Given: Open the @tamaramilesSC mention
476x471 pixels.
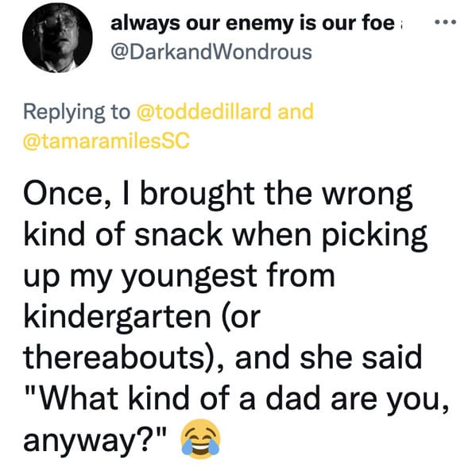Looking at the screenshot, I should coord(106,141).
